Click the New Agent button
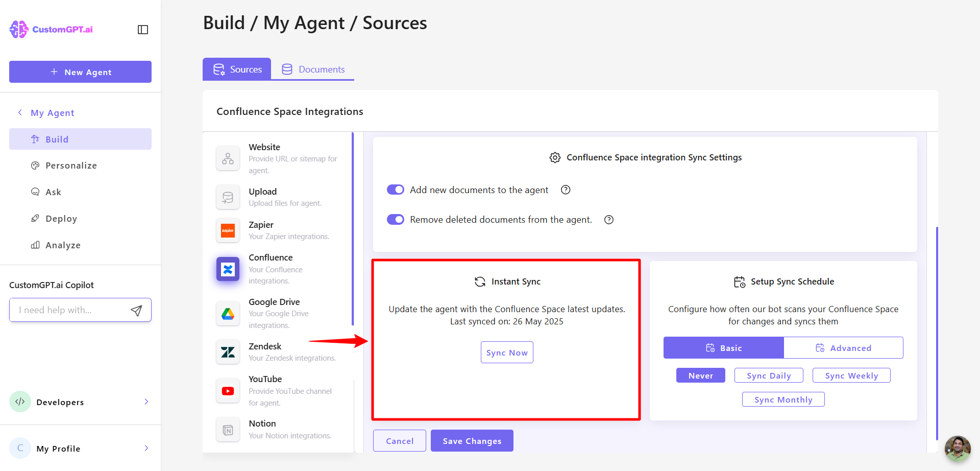This screenshot has height=471, width=980. click(80, 72)
